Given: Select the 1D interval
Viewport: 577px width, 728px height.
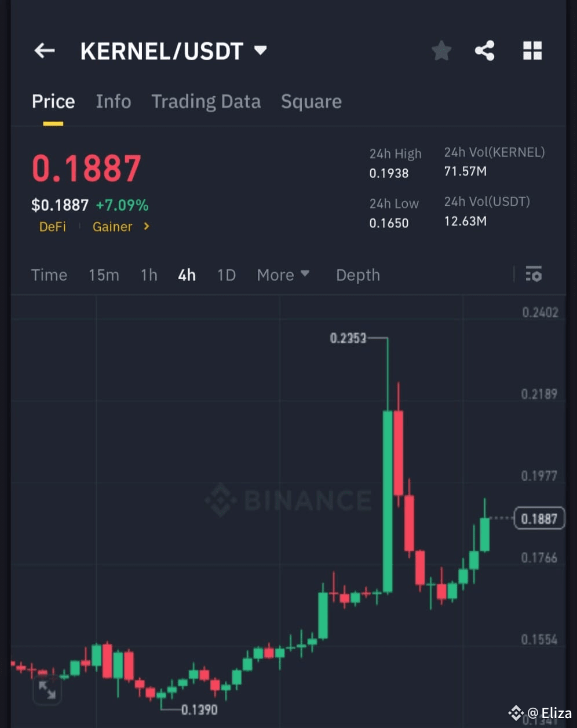Looking at the screenshot, I should pos(226,275).
